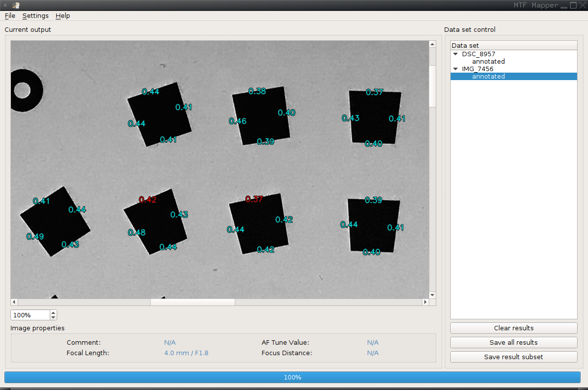Click the vertical scrollbar up arrow

click(x=432, y=44)
